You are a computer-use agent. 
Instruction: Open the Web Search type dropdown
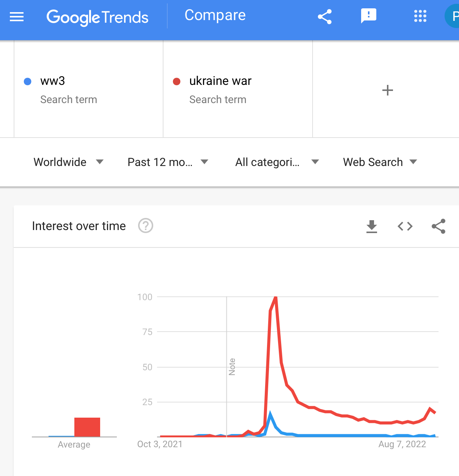point(380,162)
